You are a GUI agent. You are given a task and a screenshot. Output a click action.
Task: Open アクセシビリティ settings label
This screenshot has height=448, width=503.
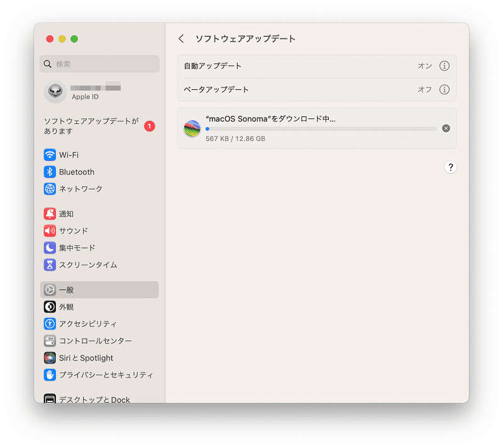pyautogui.click(x=88, y=324)
